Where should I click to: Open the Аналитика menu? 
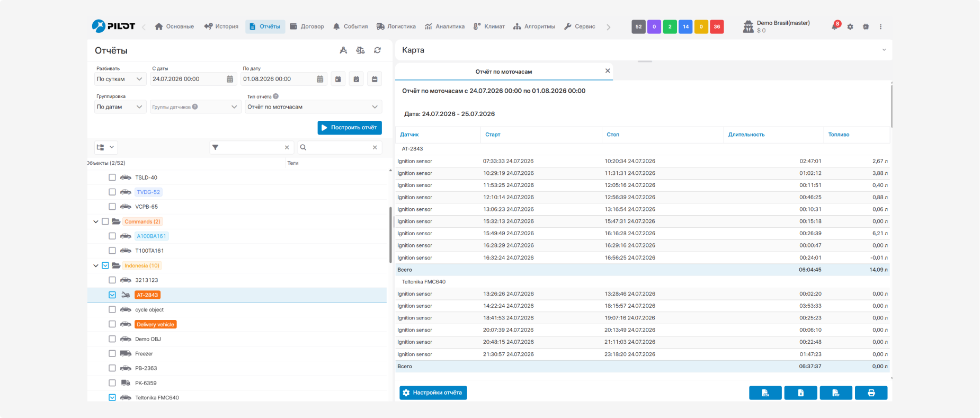click(x=444, y=26)
